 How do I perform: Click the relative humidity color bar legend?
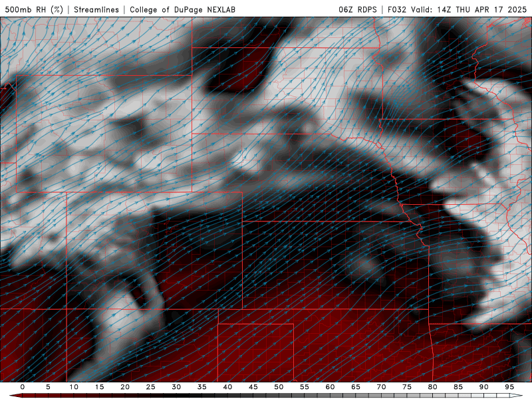[266, 396]
